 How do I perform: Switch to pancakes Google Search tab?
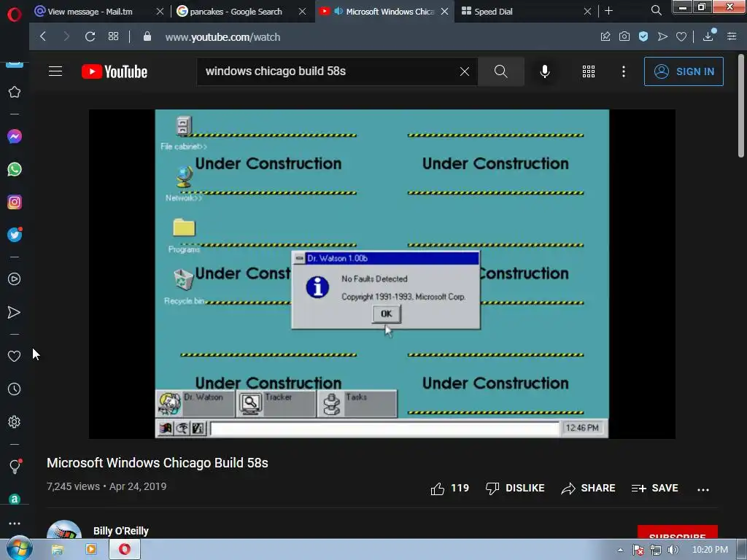point(236,12)
